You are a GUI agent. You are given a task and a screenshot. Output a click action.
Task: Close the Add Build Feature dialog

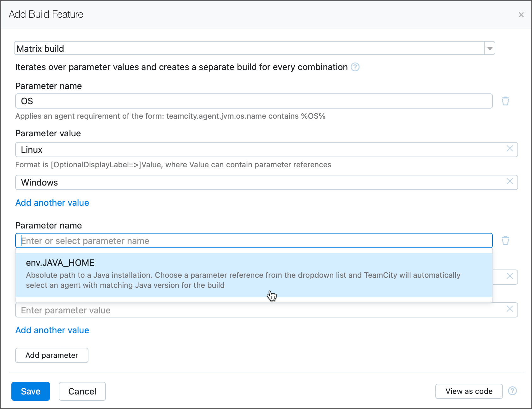[521, 15]
